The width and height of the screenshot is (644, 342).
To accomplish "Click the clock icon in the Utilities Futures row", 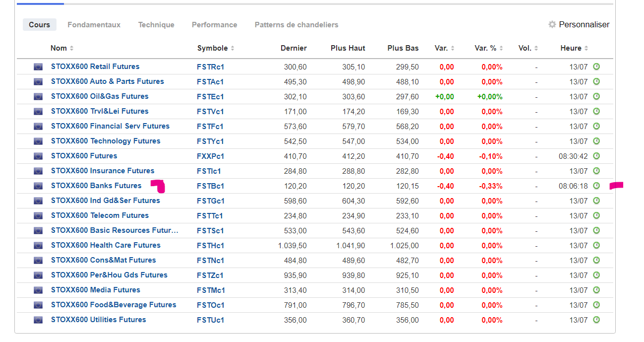I will [596, 320].
